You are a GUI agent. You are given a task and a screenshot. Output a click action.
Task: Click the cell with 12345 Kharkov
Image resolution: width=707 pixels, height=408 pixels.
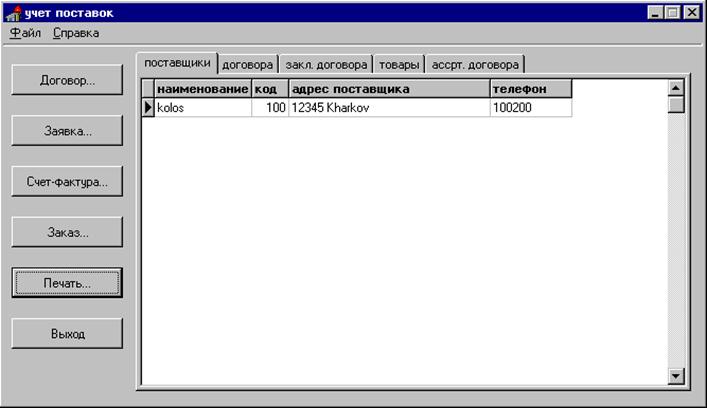pos(388,107)
